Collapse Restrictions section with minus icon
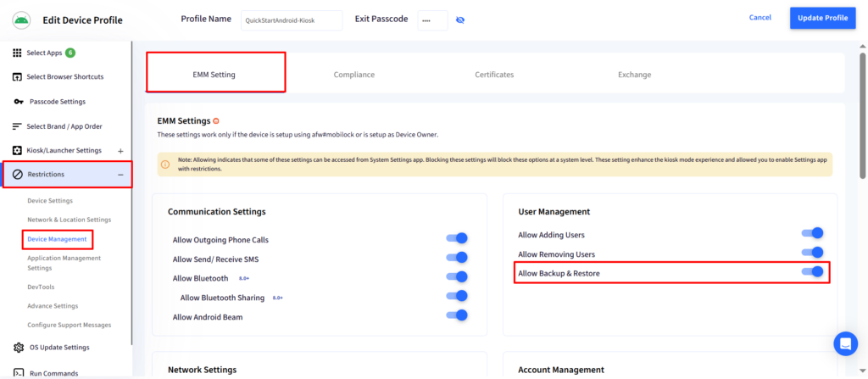This screenshot has height=379, width=868. pyautogui.click(x=120, y=175)
